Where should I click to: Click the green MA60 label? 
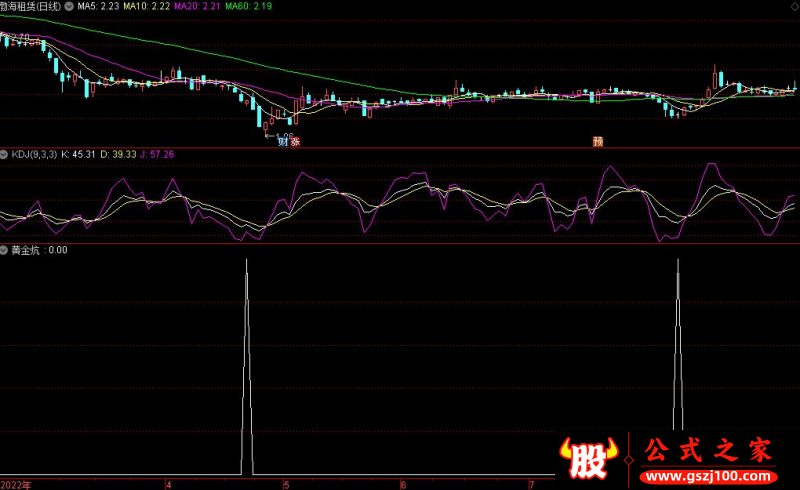(248, 7)
